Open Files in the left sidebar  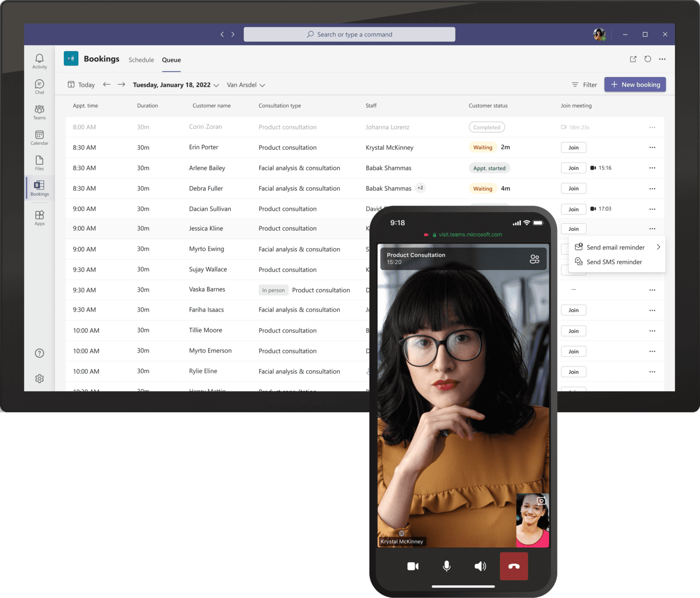[x=40, y=163]
